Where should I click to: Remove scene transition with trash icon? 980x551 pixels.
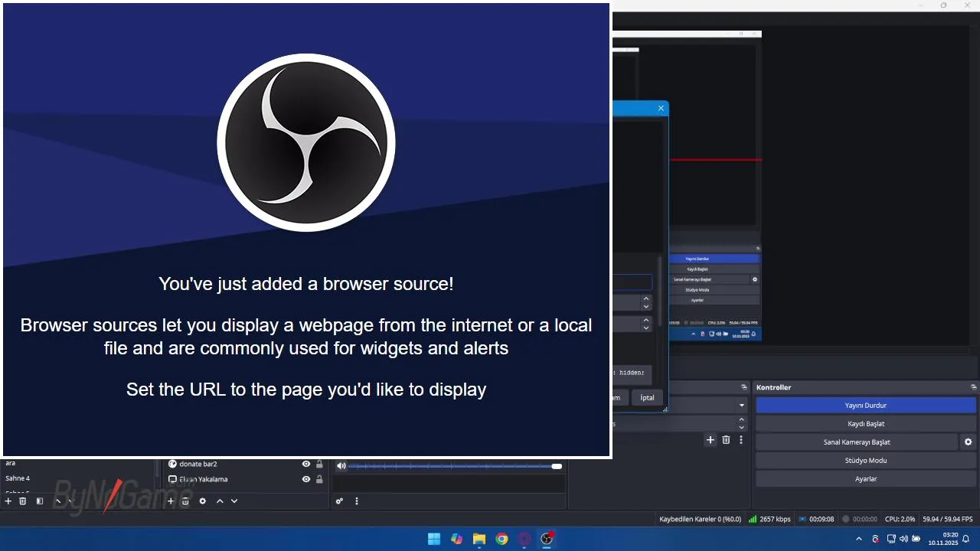pos(726,440)
